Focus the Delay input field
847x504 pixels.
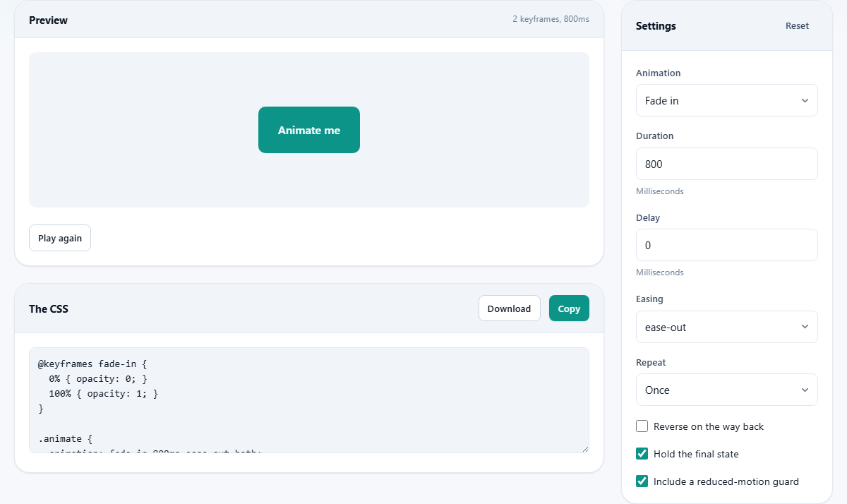[727, 245]
